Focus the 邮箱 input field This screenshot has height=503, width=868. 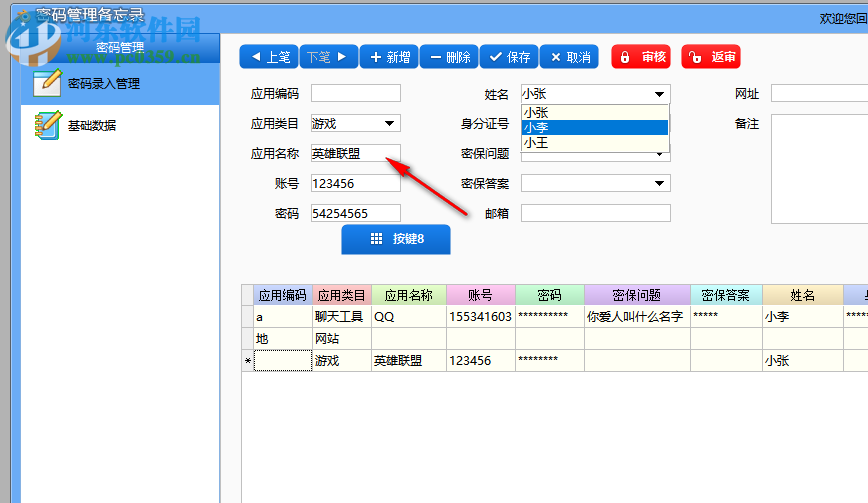pos(596,213)
